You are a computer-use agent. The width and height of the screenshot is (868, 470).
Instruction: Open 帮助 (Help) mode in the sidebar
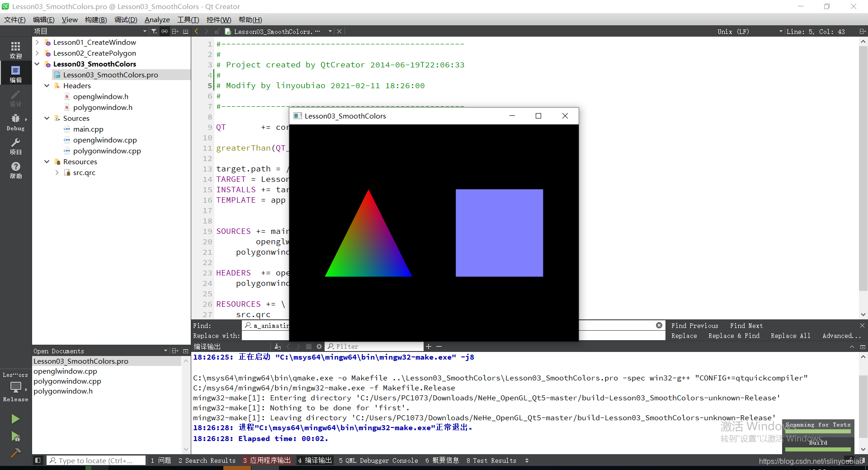tap(15, 170)
